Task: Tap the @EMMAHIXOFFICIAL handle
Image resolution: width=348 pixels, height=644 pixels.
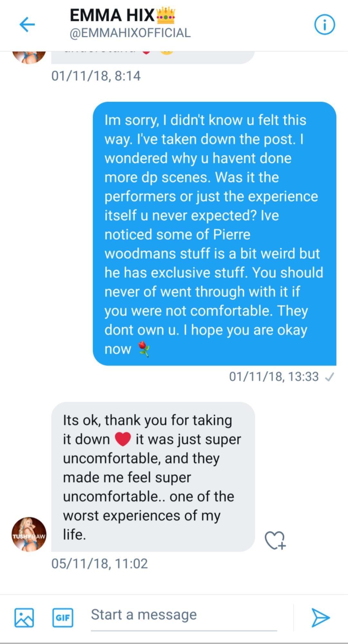Action: 130,33
